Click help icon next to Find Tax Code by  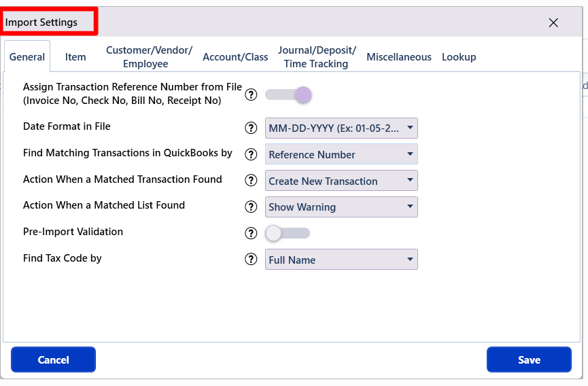click(x=251, y=259)
